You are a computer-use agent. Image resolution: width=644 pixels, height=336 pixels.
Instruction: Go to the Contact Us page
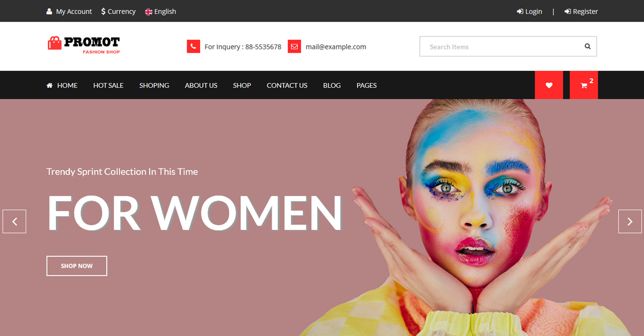click(x=287, y=85)
